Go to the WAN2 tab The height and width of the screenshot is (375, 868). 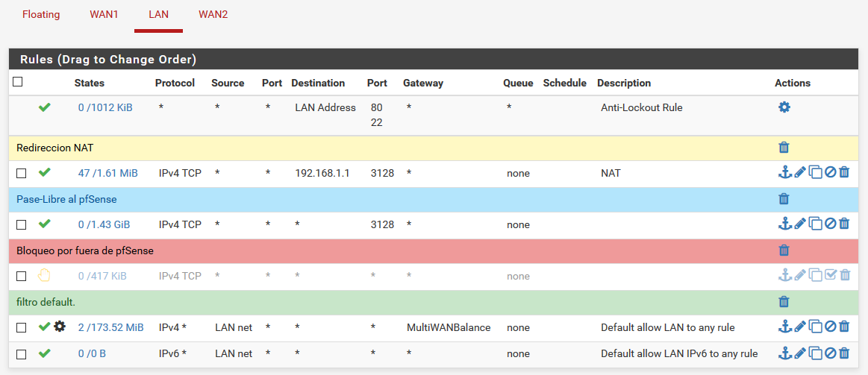[213, 15]
